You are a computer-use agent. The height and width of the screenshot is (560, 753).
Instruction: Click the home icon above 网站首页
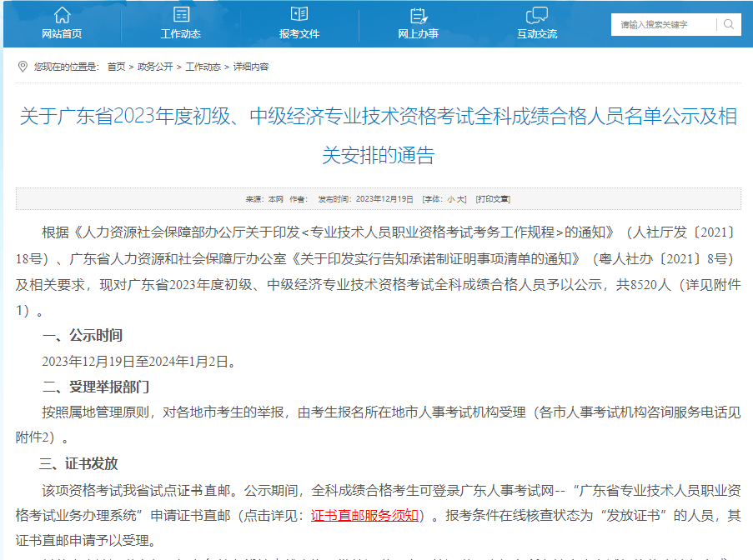pos(62,14)
